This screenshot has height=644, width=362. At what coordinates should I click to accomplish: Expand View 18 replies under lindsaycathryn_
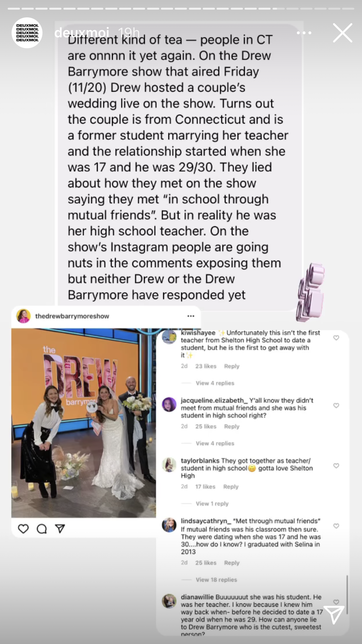pyautogui.click(x=216, y=580)
